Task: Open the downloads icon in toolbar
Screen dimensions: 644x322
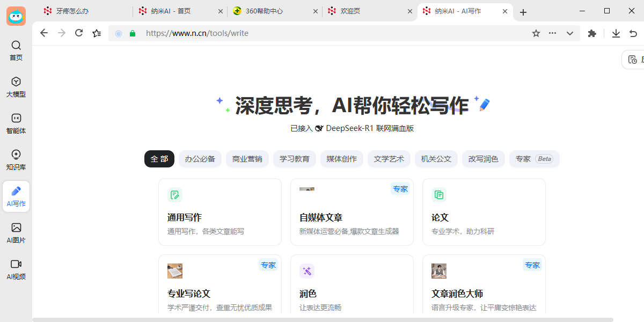Action: 616,33
